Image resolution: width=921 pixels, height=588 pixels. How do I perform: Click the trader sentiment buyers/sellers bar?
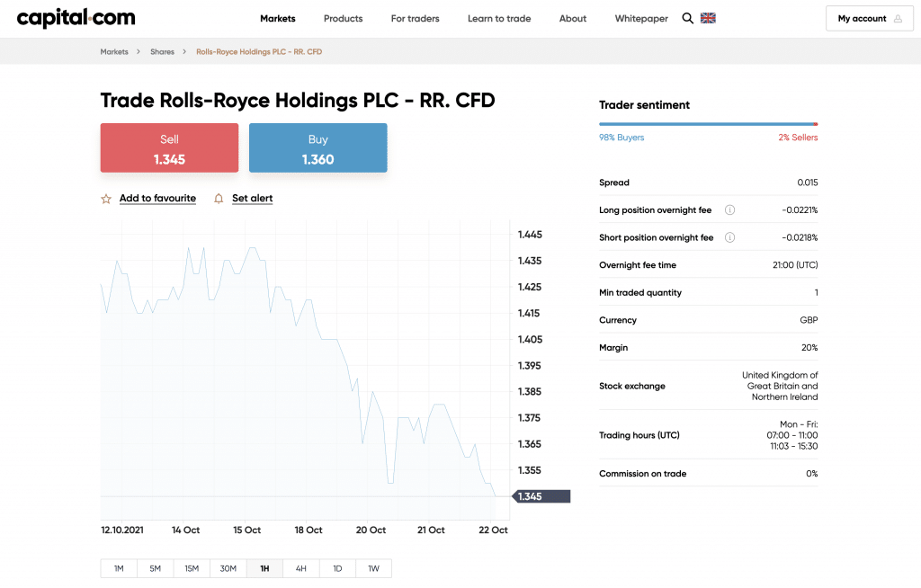click(709, 124)
